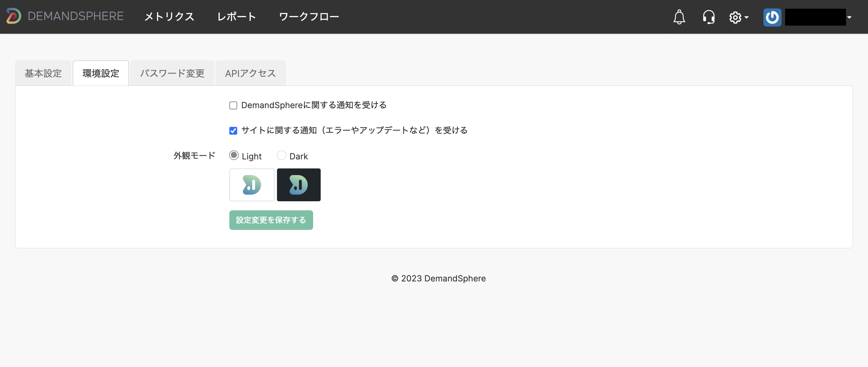The height and width of the screenshot is (367, 868).
Task: Click the DEMANDSPHERE brand text
Action: pyautogui.click(x=75, y=16)
